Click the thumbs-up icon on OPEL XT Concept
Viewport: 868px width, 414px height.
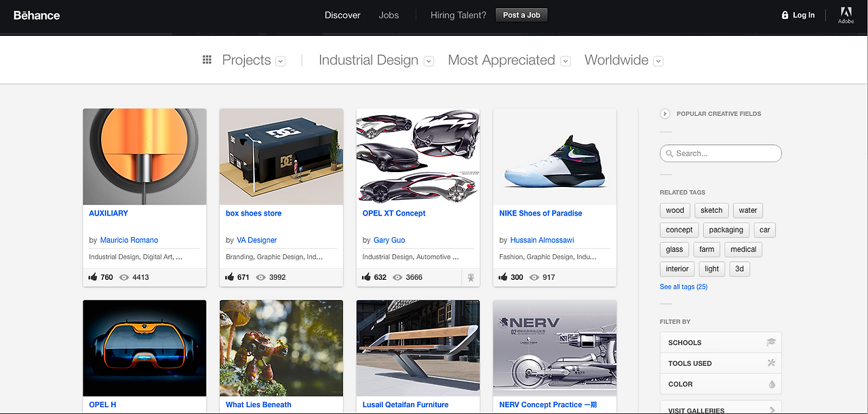coord(367,277)
